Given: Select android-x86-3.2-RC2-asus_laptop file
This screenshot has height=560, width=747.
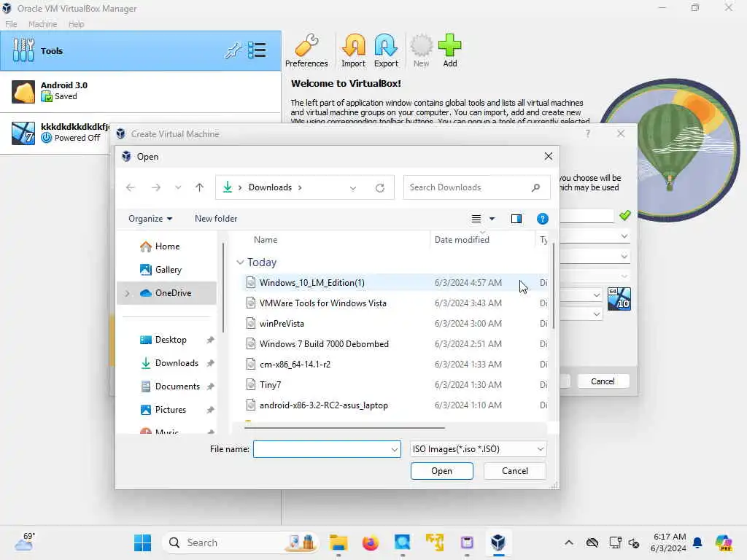Looking at the screenshot, I should coord(395,405).
